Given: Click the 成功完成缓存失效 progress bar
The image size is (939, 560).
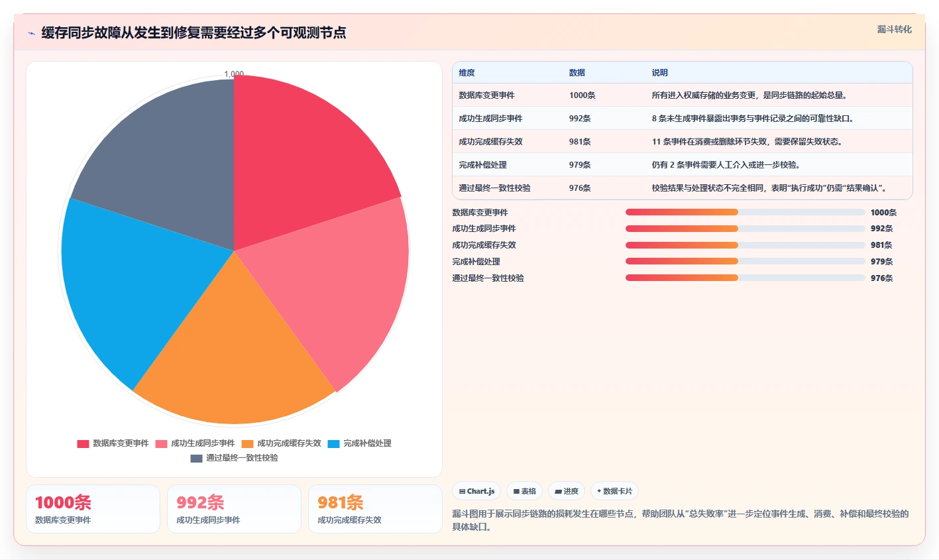Looking at the screenshot, I should 746,245.
